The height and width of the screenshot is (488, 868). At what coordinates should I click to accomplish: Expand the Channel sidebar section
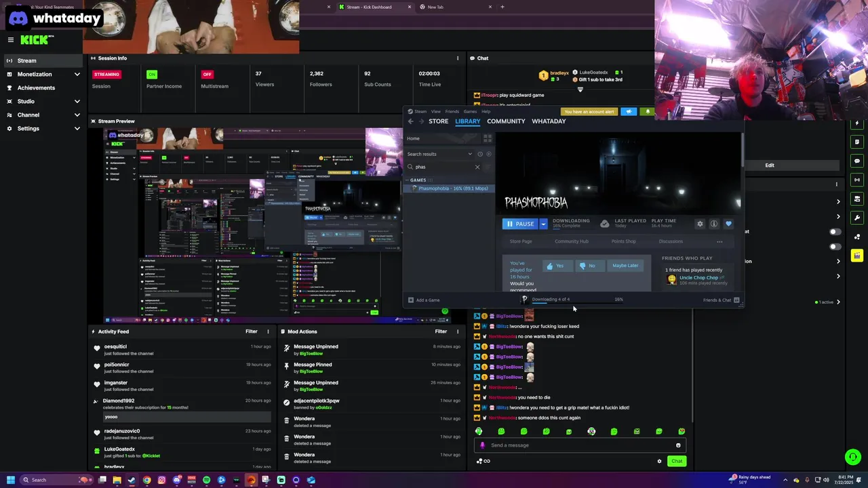(77, 115)
